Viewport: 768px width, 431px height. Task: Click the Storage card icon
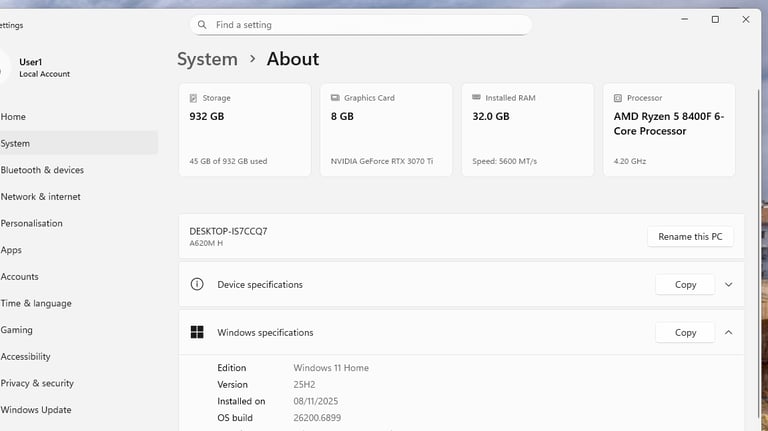193,98
